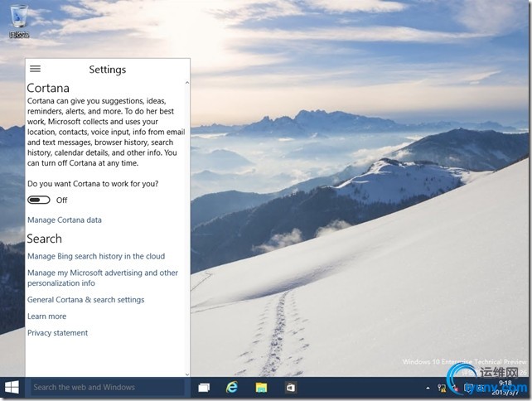The height and width of the screenshot is (401, 532).
Task: Click the Search heading text
Action: pyautogui.click(x=45, y=239)
